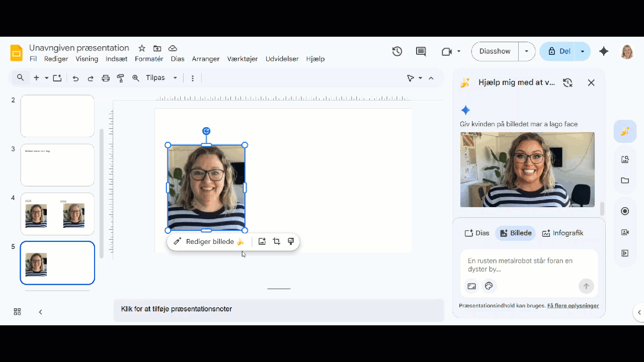The width and height of the screenshot is (644, 362).
Task: Expand the Diasshow dropdown arrow
Action: pyautogui.click(x=527, y=51)
